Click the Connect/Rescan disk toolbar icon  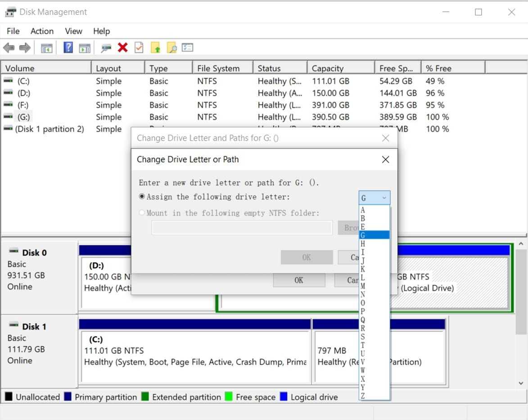[106, 47]
